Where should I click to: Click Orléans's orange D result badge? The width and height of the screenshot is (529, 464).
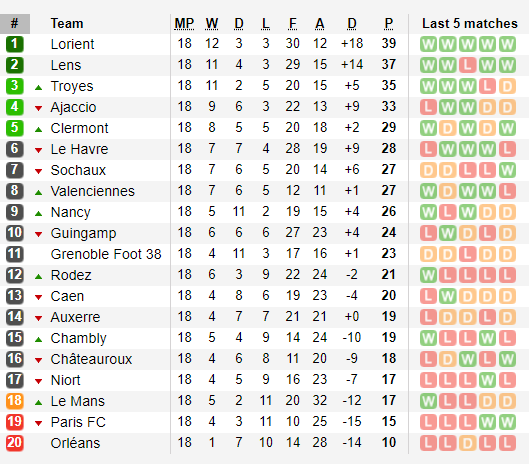click(468, 443)
